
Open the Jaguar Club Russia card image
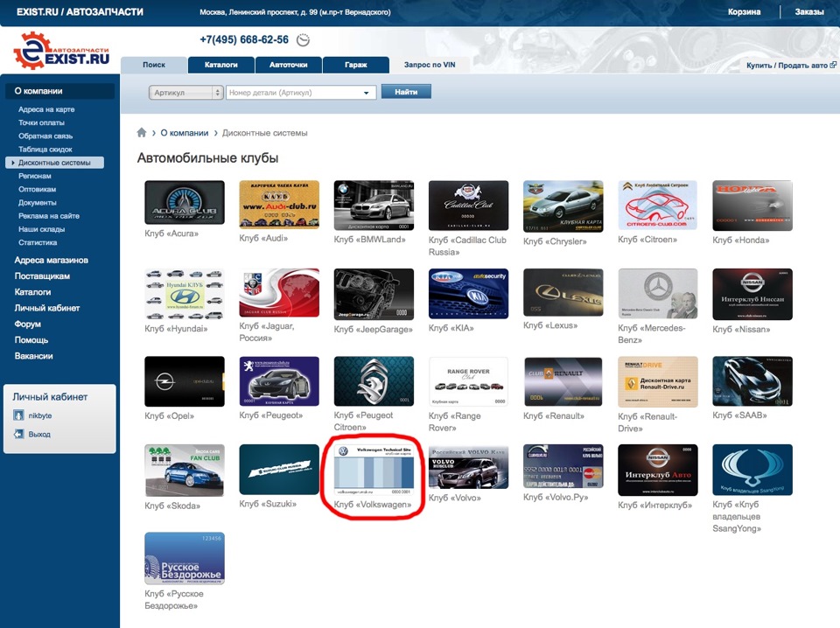[x=279, y=293]
